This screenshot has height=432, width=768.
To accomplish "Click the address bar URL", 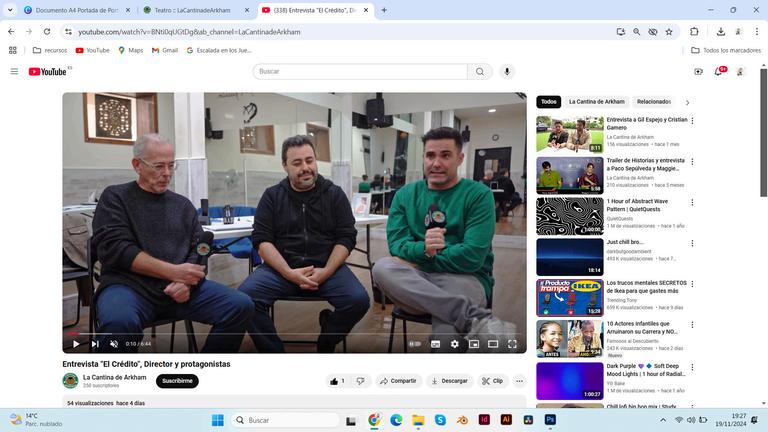I will (x=189, y=32).
